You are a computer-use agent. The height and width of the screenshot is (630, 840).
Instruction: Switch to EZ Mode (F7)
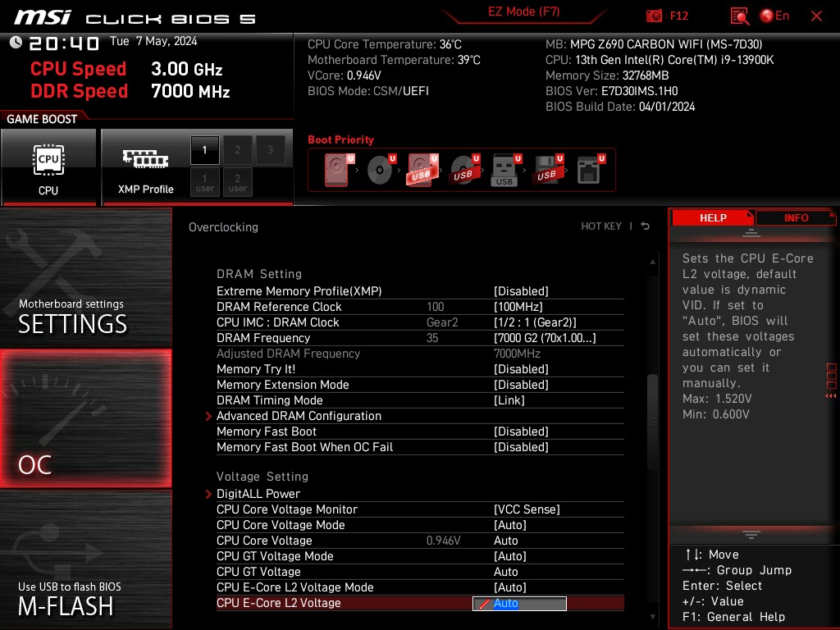523,11
